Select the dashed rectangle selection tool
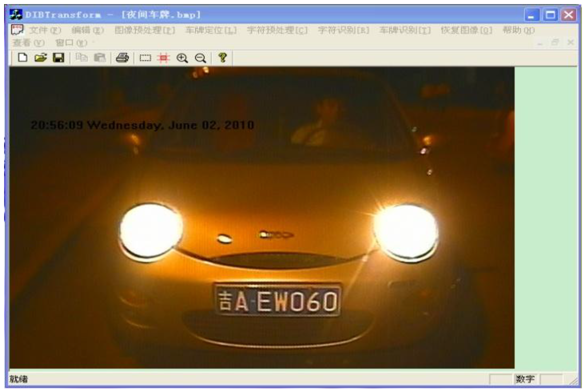The height and width of the screenshot is (392, 586). click(x=145, y=58)
